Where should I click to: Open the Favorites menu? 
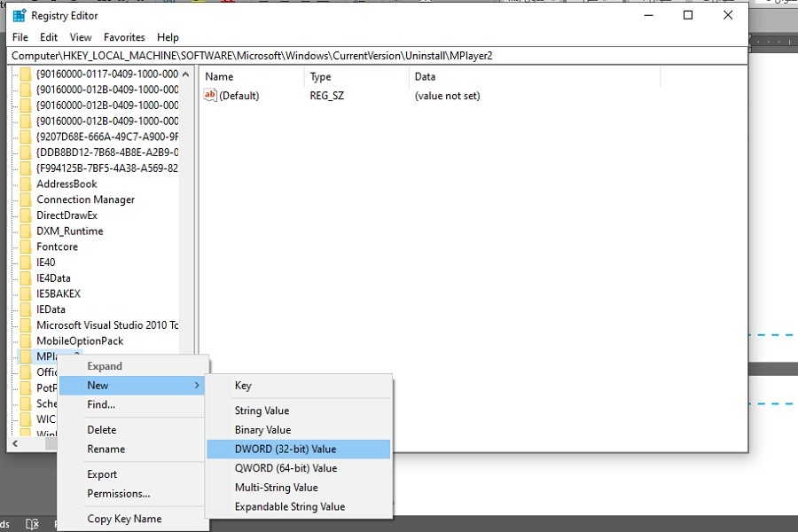click(124, 37)
